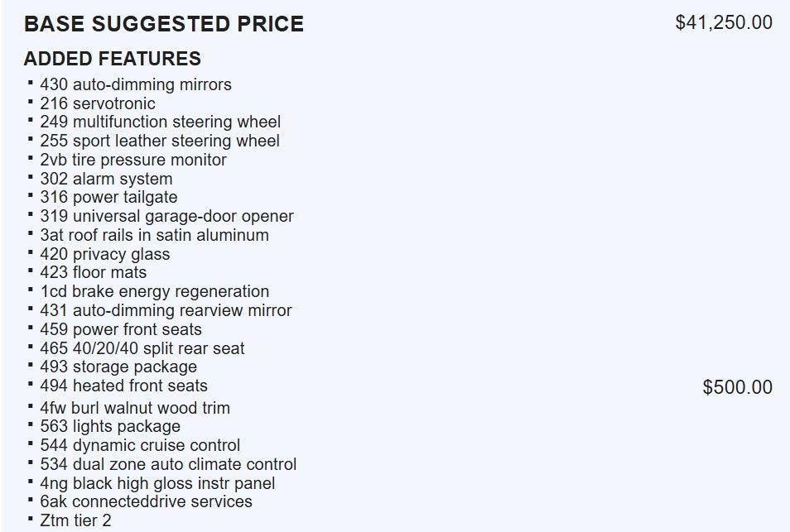Select the Ztm tier 2 entry

click(x=75, y=520)
